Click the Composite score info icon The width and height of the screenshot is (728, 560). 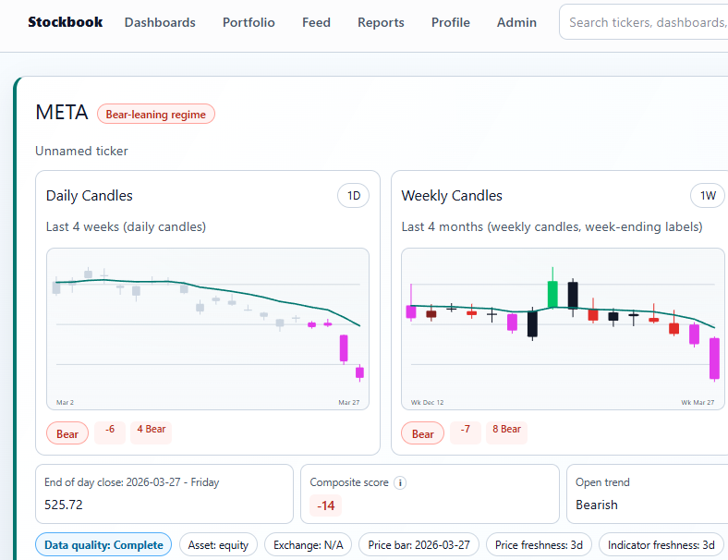coord(400,483)
